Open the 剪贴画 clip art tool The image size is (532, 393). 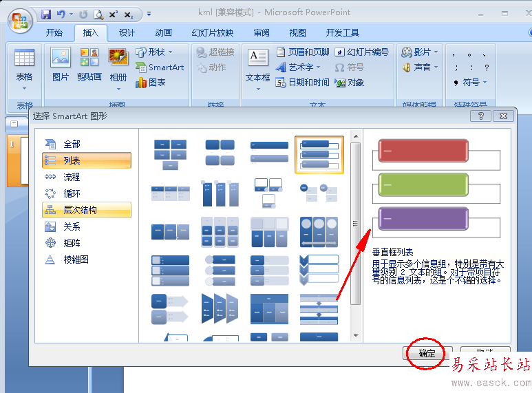(89, 65)
